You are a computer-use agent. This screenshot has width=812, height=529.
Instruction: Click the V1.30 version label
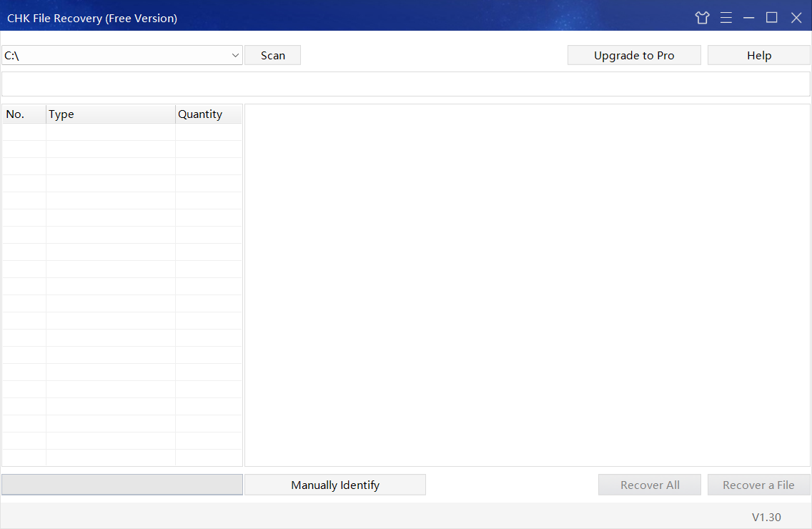766,517
